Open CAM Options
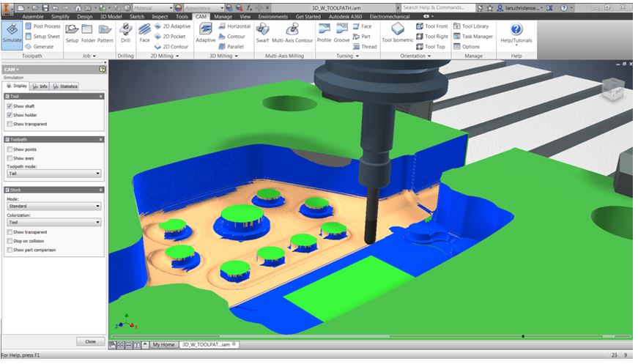 467,46
